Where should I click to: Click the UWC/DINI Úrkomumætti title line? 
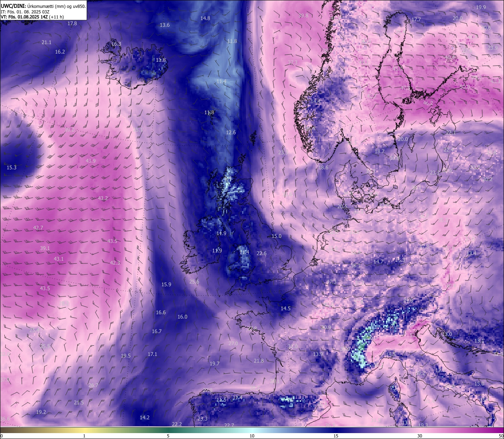(x=43, y=6)
